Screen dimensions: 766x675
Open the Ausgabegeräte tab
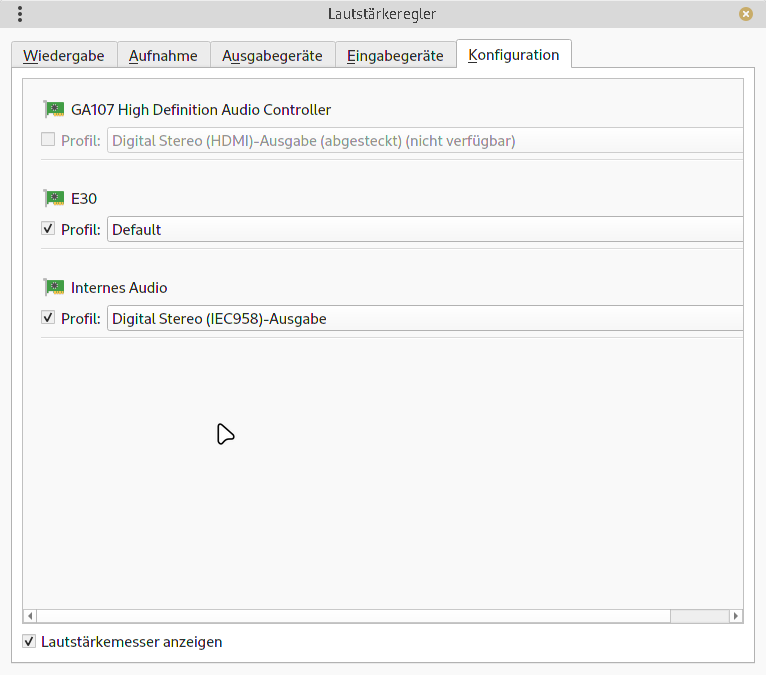coord(272,56)
